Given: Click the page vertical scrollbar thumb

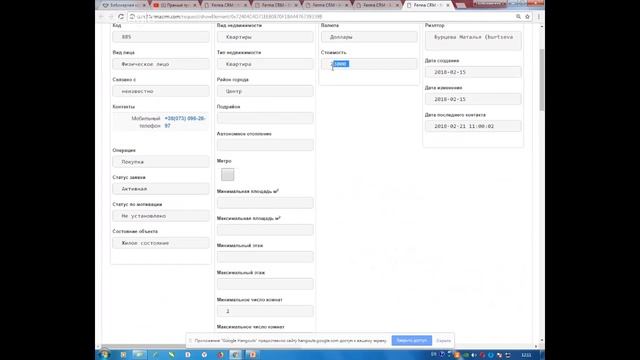Looking at the screenshot, I should pos(542,80).
